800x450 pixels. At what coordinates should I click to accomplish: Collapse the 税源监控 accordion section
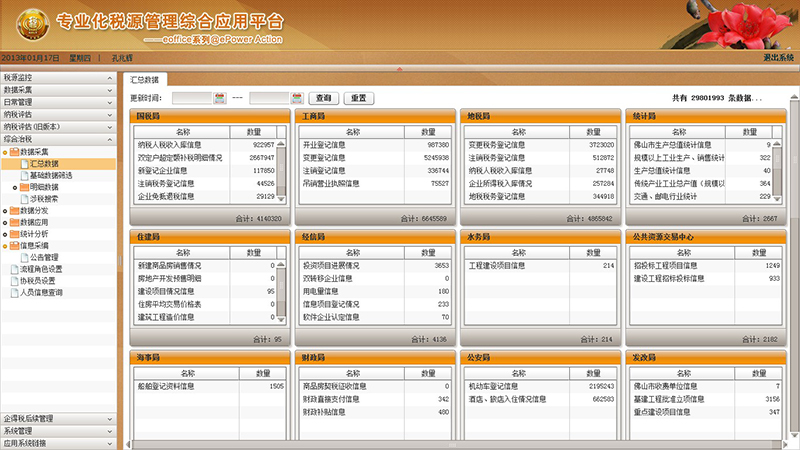pyautogui.click(x=59, y=77)
